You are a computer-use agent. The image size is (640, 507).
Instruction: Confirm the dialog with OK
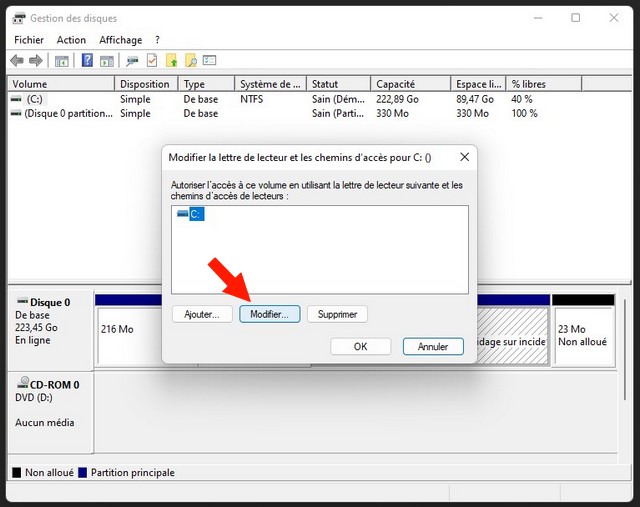(360, 346)
